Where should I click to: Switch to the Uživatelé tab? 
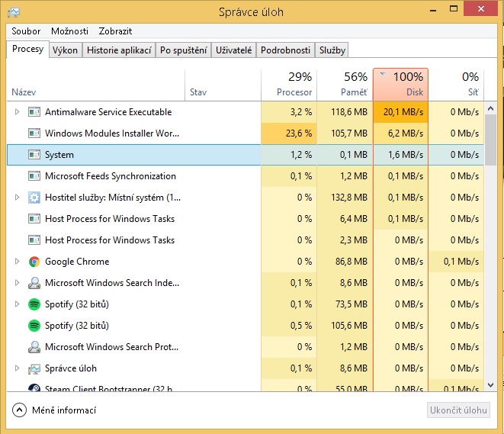tap(233, 50)
